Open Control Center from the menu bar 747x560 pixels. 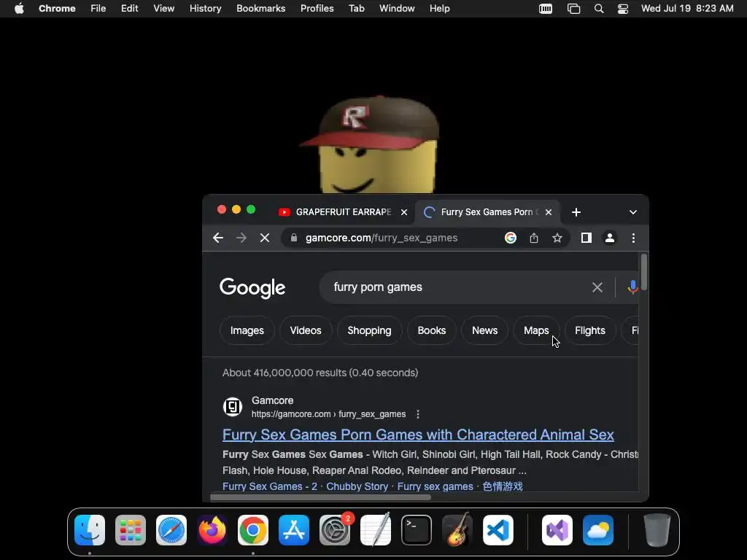coord(623,9)
